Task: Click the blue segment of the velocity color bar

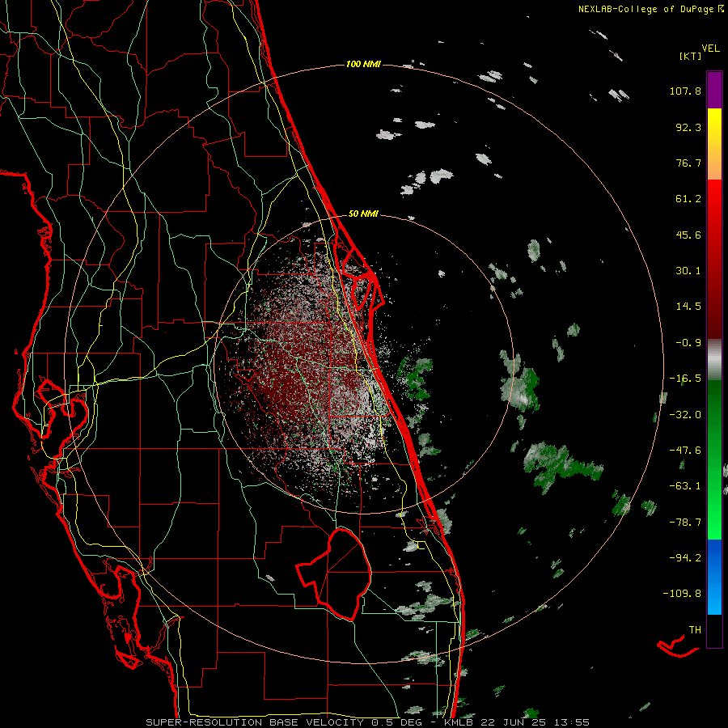Action: (714, 577)
